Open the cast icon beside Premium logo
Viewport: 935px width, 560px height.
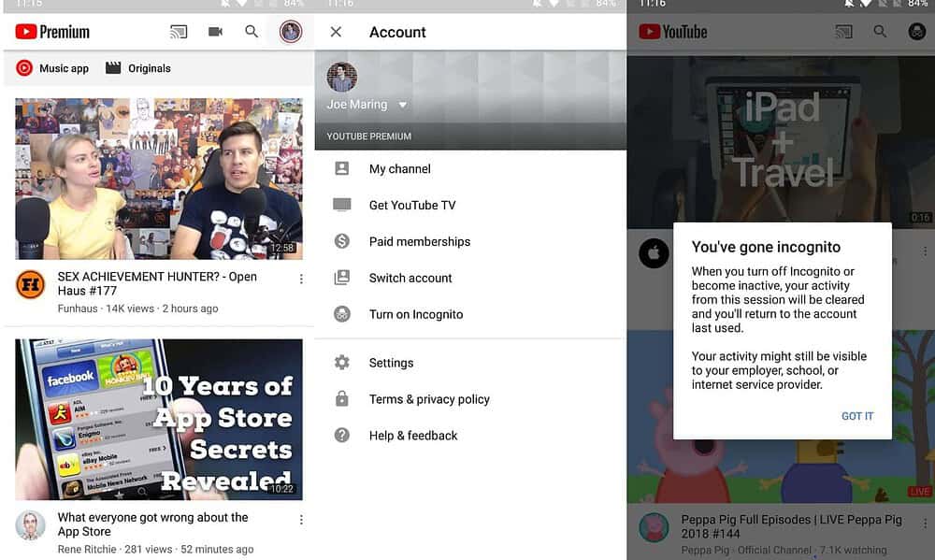coord(179,32)
